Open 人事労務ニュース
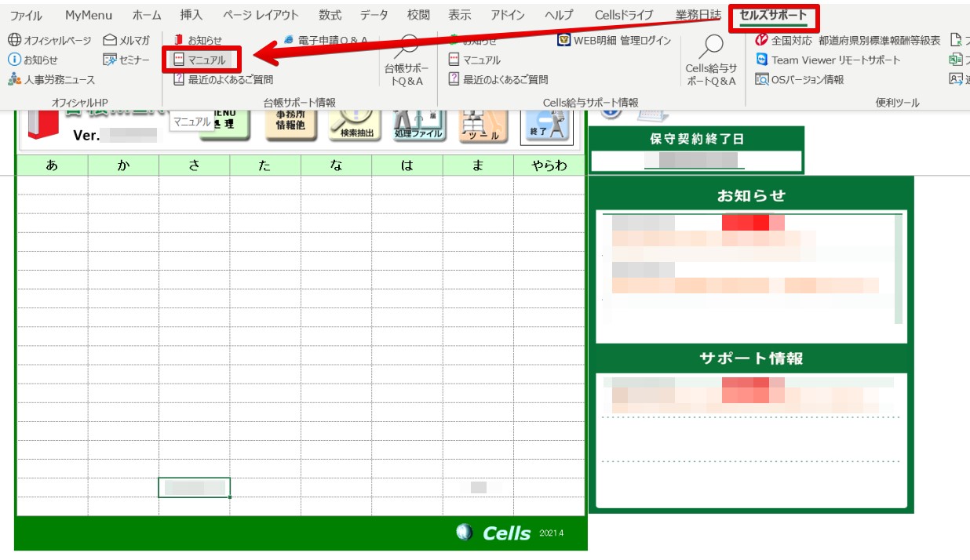Viewport: 970px width, 560px height. (51, 79)
